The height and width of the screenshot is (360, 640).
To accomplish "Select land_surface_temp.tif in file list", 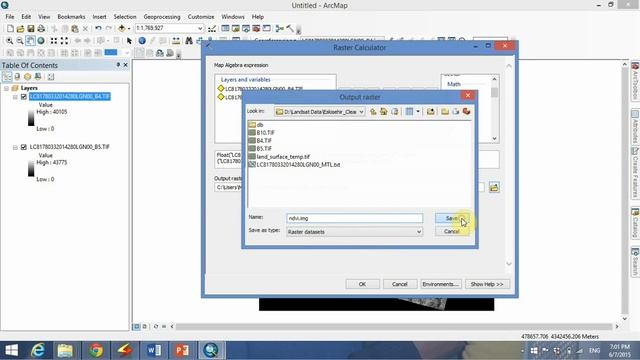I will click(x=279, y=157).
